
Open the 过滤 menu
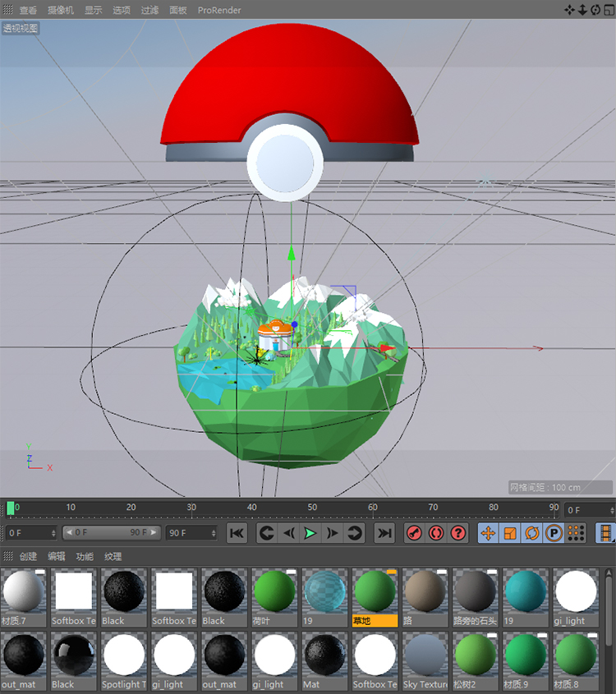149,10
